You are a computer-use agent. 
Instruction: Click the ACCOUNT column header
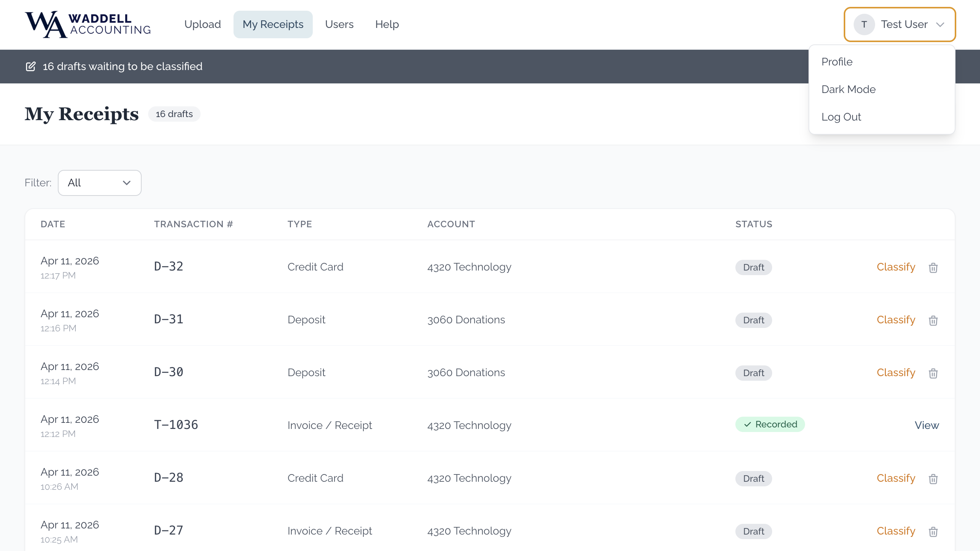[x=451, y=224]
